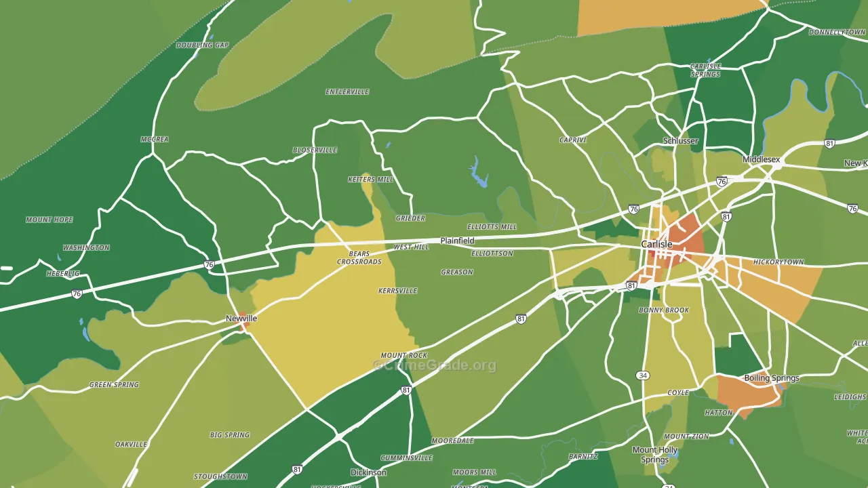Click the Washington label
This screenshot has height=488, width=868.
(86, 247)
